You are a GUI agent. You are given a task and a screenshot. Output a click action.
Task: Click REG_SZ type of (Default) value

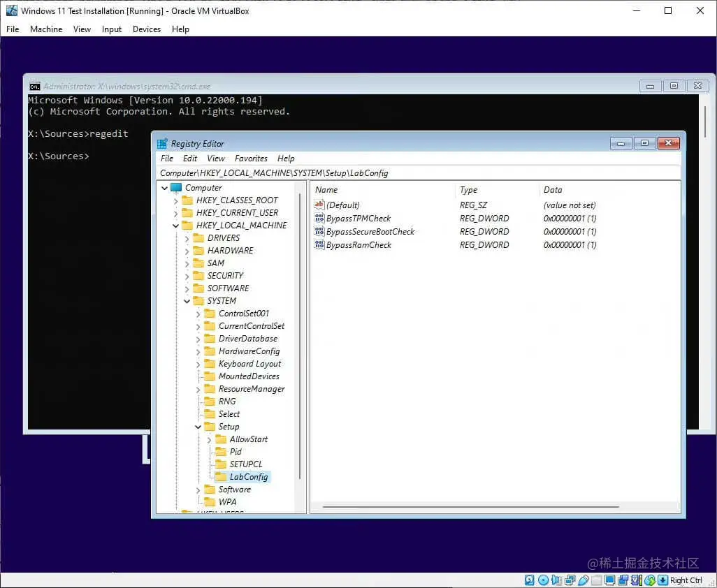[473, 205]
